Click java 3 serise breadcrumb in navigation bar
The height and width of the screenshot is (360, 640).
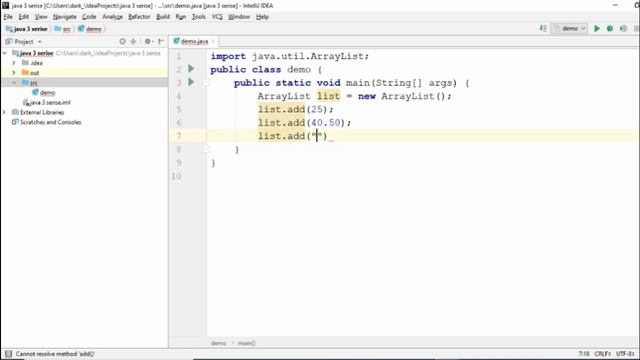point(27,29)
